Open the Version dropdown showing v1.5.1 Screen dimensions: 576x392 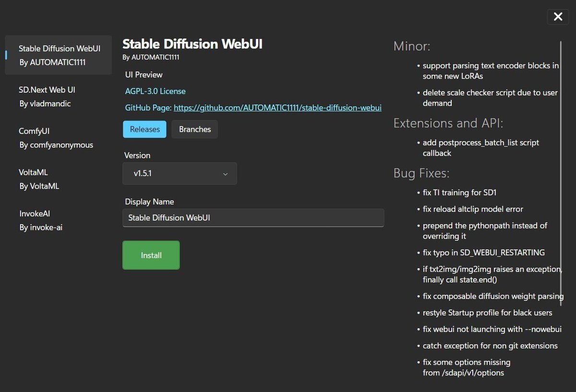tap(180, 173)
